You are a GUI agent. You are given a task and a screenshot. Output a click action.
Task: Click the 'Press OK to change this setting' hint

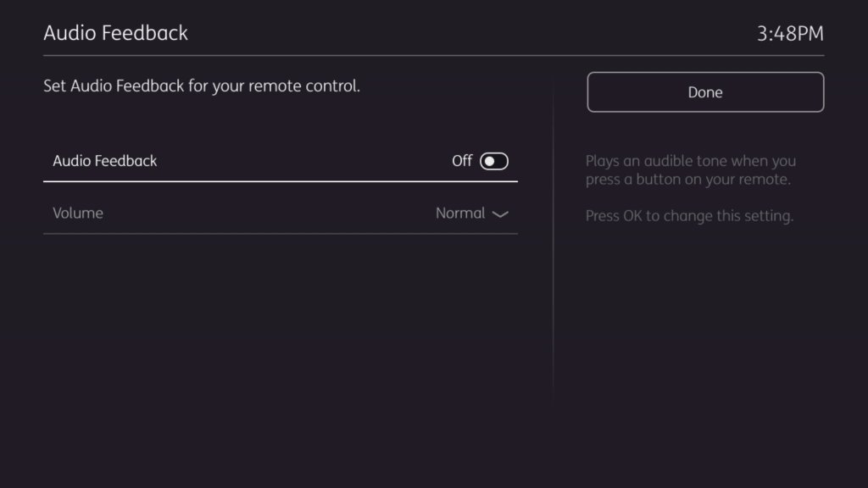point(689,216)
